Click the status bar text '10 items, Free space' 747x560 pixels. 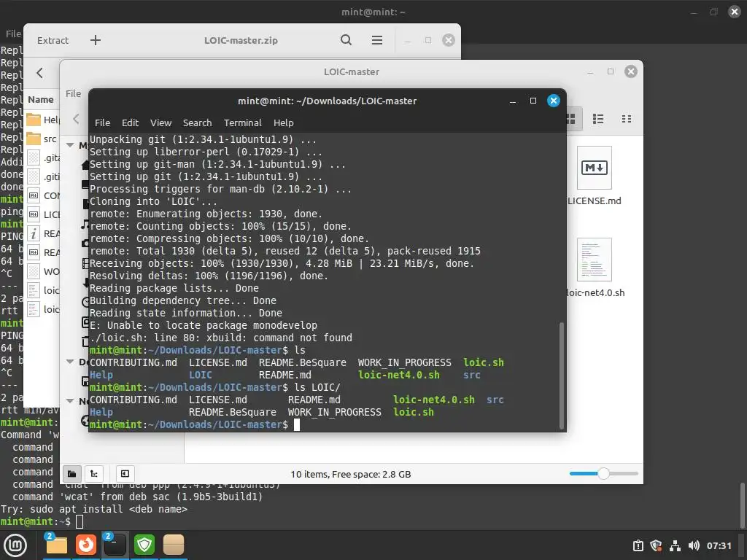[x=351, y=474]
